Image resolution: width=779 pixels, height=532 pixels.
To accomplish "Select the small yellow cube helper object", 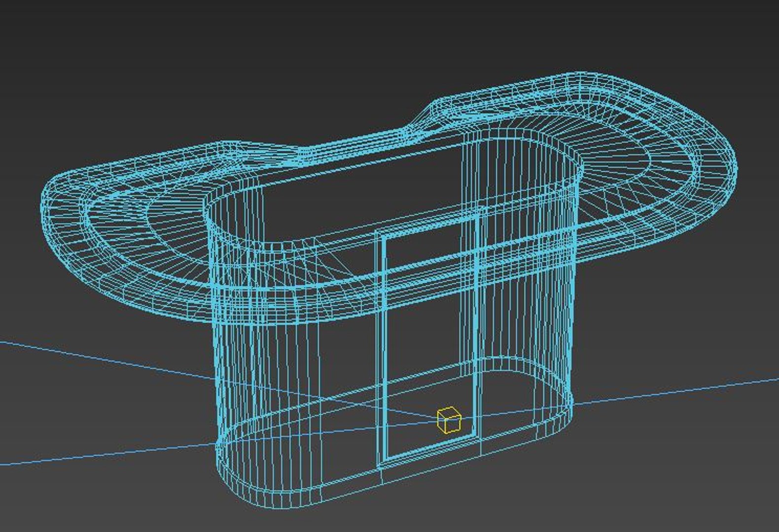I will (449, 420).
